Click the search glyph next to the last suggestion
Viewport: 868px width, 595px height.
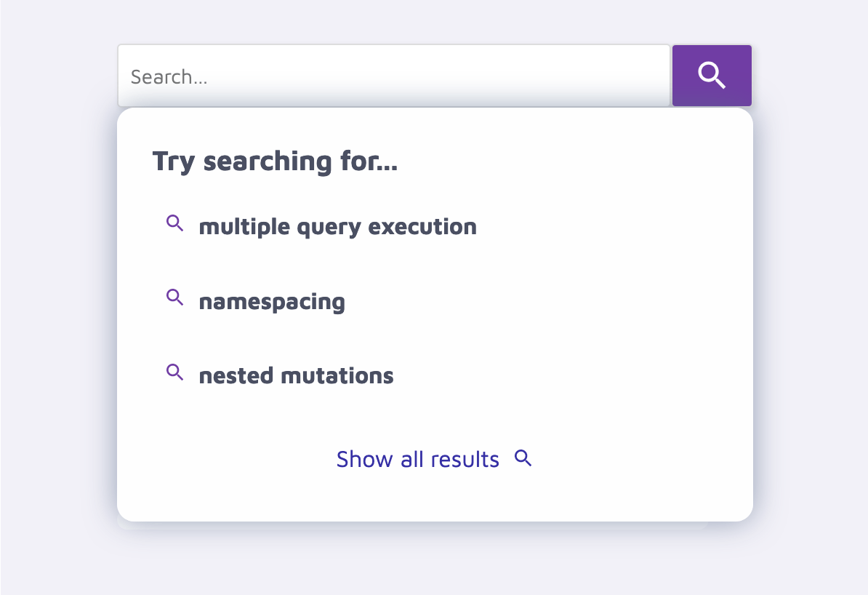pyautogui.click(x=174, y=372)
